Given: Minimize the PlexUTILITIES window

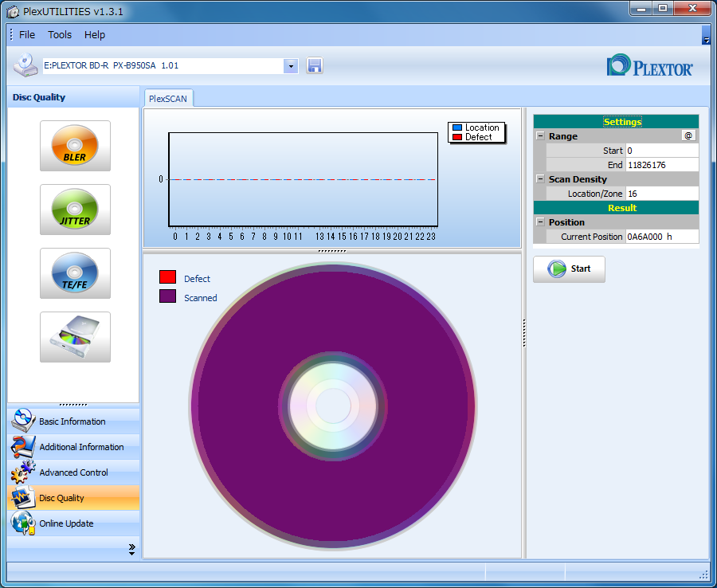Looking at the screenshot, I should point(641,9).
